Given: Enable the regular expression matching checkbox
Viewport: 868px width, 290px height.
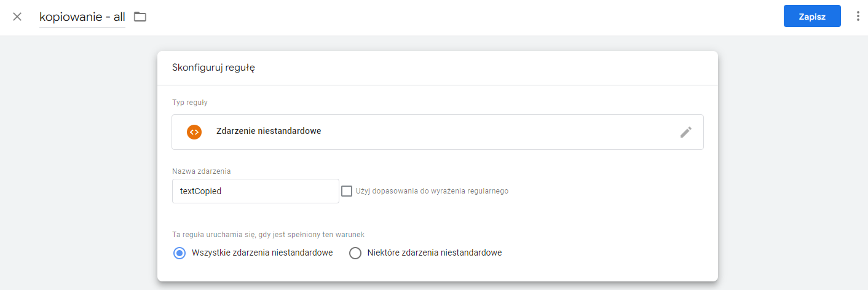Looking at the screenshot, I should (347, 191).
